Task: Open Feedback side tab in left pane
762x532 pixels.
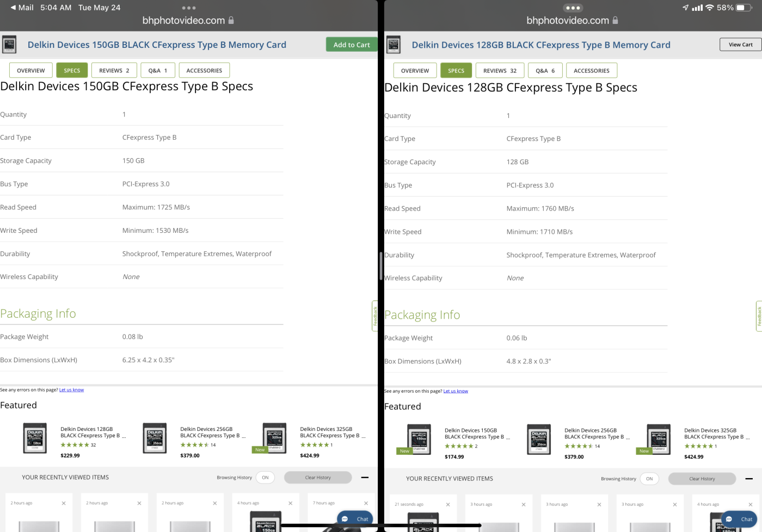Action: [374, 316]
